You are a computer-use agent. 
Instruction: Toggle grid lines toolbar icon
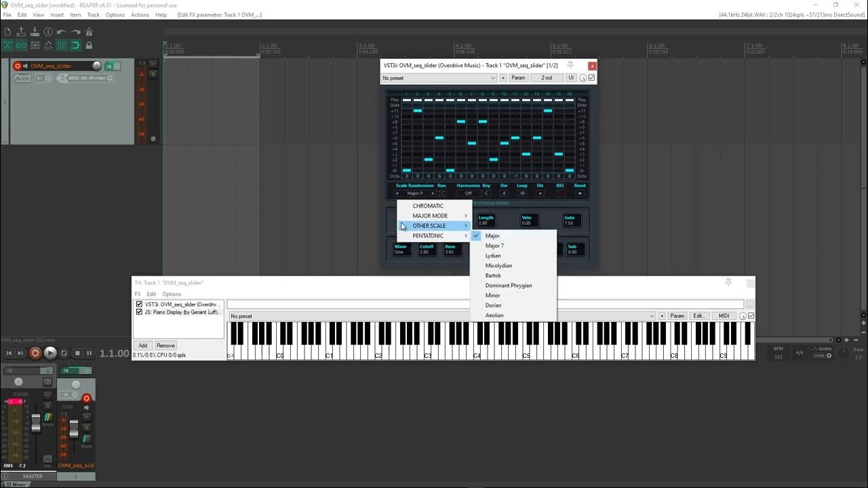pyautogui.click(x=62, y=45)
